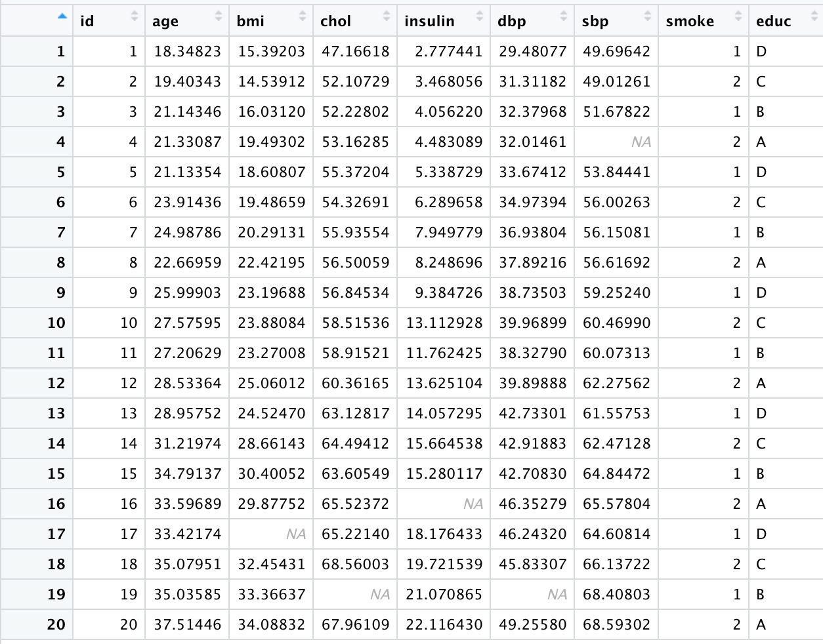Select the bmi value 30.40052 in row 15

[x=272, y=473]
